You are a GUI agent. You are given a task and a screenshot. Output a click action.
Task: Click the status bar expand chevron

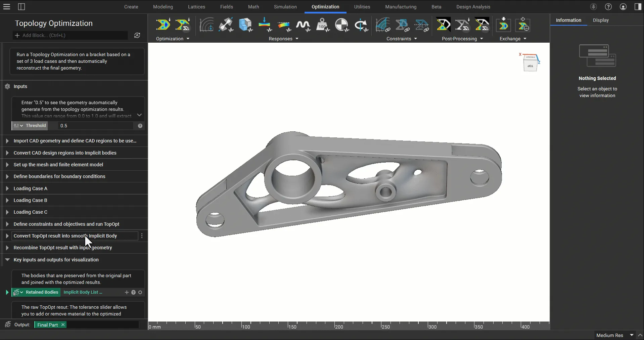click(640, 335)
